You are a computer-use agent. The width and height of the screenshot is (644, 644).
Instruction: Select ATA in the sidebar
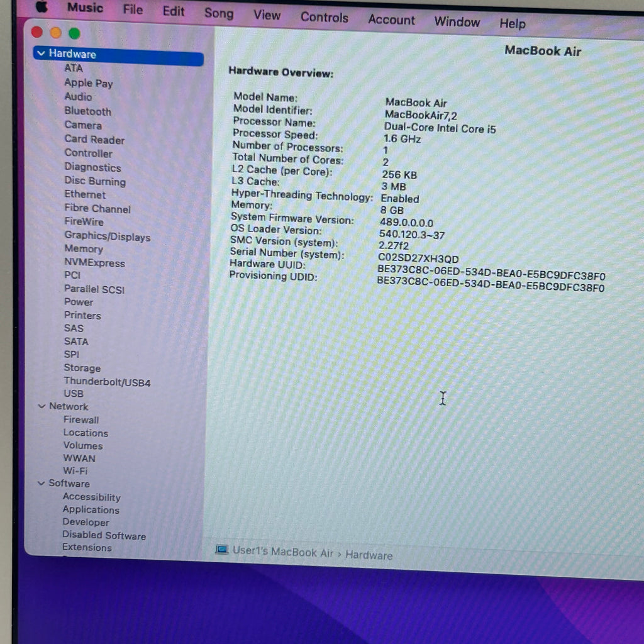click(74, 68)
